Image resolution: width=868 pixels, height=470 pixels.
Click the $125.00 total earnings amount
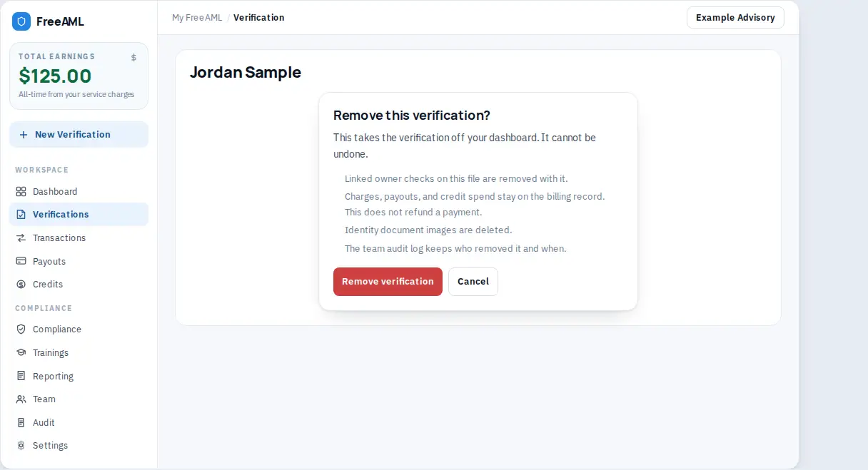pyautogui.click(x=55, y=76)
